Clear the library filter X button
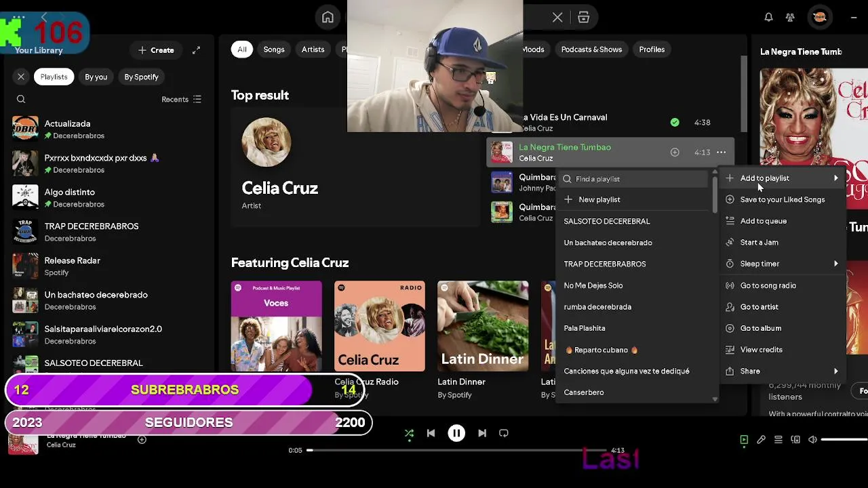Viewport: 868px width, 488px height. [21, 77]
